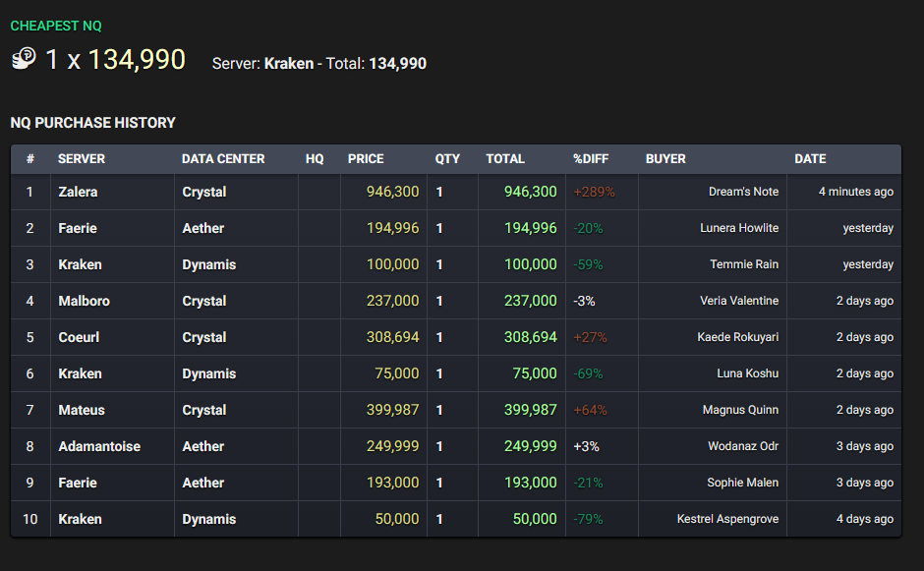Image resolution: width=924 pixels, height=571 pixels.
Task: Click the +27% difference value
Action: (590, 338)
